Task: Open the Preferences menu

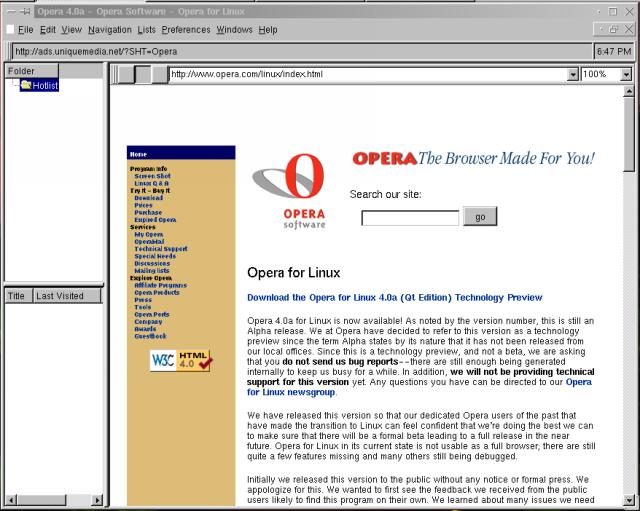Action: pos(186,30)
